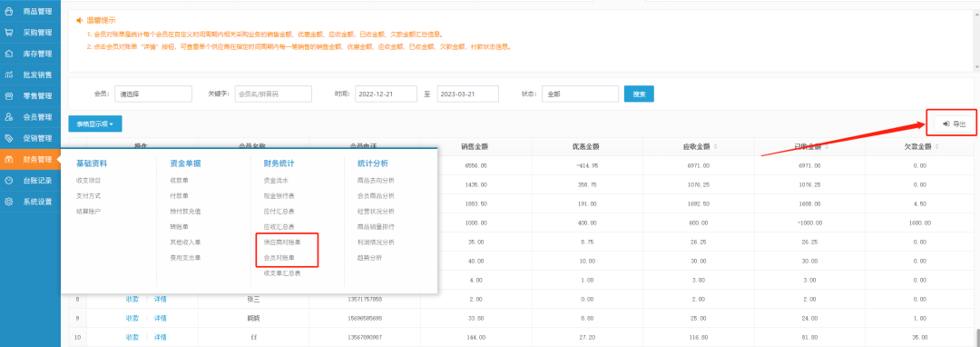Viewport: 980px width, 347px height.
Task: Open 采购管理 cart menu in sidebar
Action: point(30,32)
